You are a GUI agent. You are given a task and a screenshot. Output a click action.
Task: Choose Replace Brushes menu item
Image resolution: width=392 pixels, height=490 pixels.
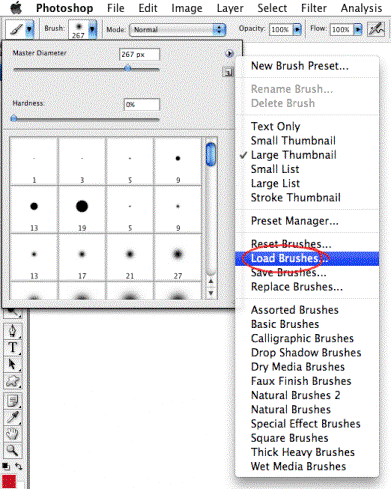307,287
